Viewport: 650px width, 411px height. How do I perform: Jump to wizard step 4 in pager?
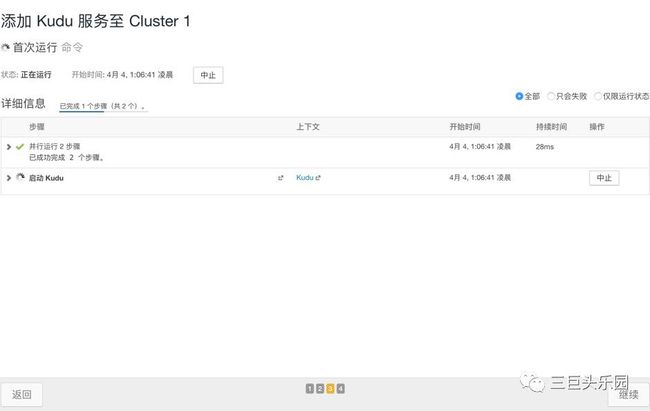pos(341,388)
